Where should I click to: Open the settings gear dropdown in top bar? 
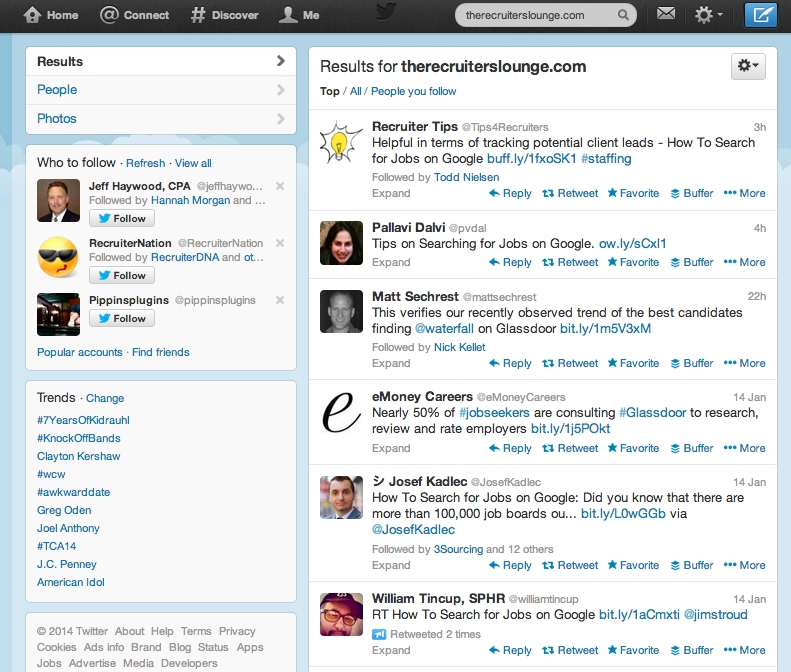708,15
